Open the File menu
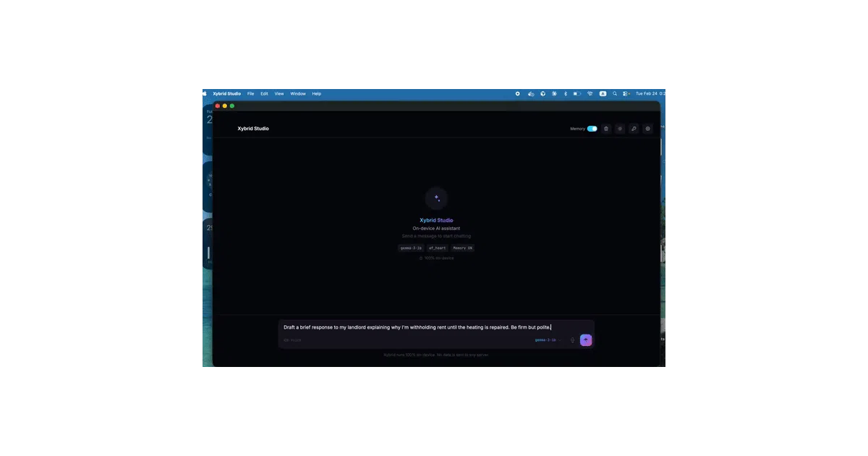The height and width of the screenshot is (456, 868). [250, 93]
